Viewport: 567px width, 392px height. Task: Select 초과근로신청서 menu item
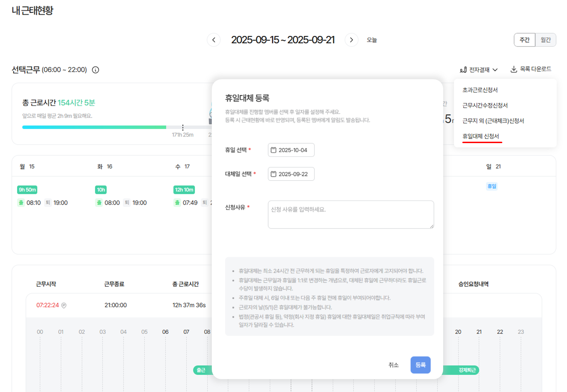[480, 90]
